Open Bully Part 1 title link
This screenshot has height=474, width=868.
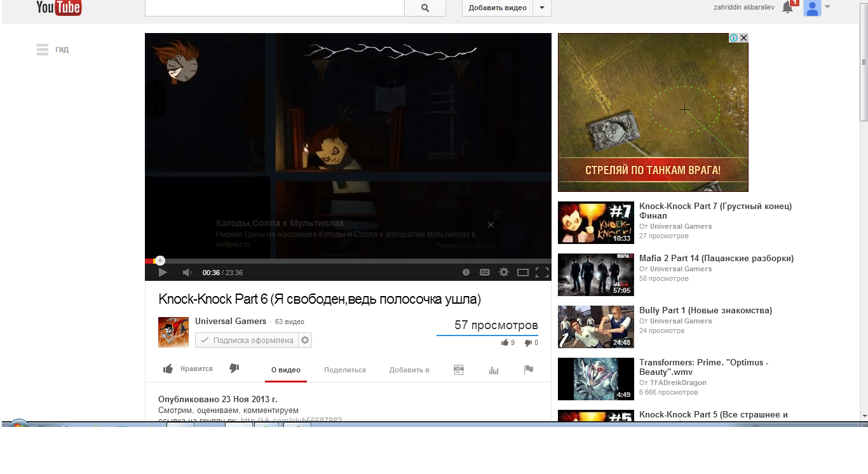tap(705, 311)
